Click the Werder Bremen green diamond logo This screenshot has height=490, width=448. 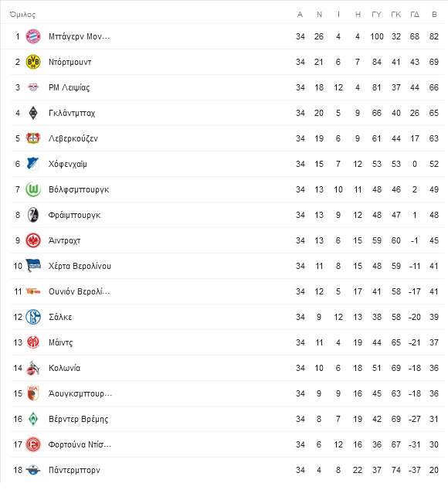pos(33,419)
